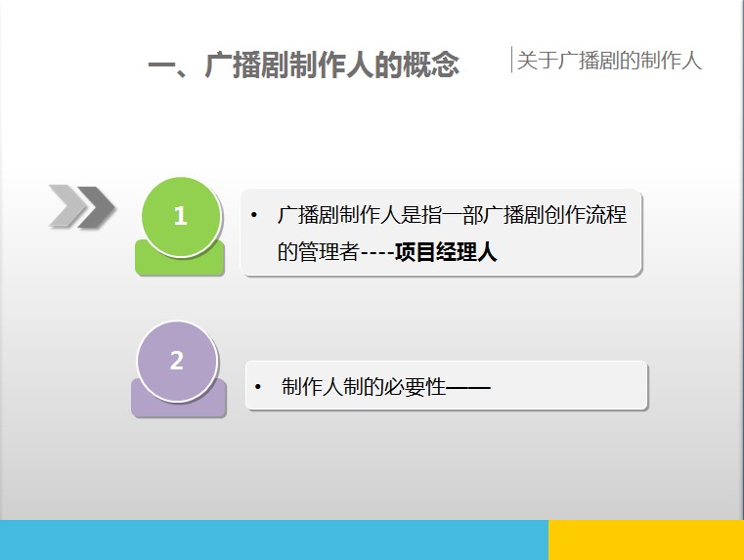Click the purple base under circle 2
Image resolution: width=744 pixels, height=560 pixels.
pyautogui.click(x=178, y=406)
